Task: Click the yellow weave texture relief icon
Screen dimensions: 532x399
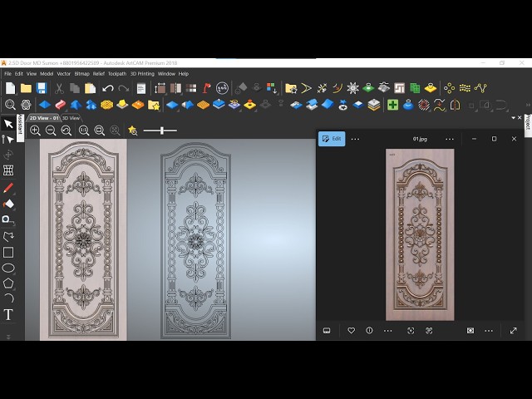Action: 107,105
